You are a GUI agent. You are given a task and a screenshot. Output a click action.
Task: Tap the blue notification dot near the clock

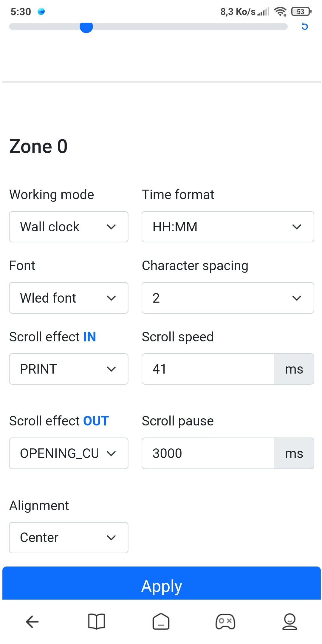[x=41, y=11]
